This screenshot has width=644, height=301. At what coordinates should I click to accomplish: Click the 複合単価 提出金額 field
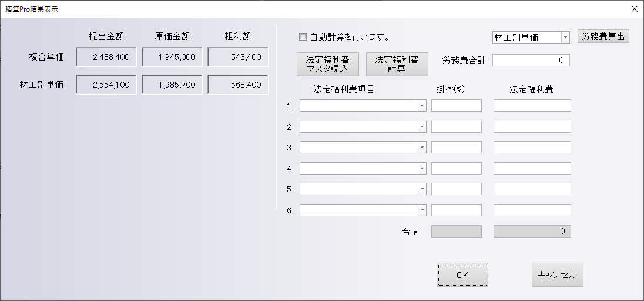(x=106, y=58)
